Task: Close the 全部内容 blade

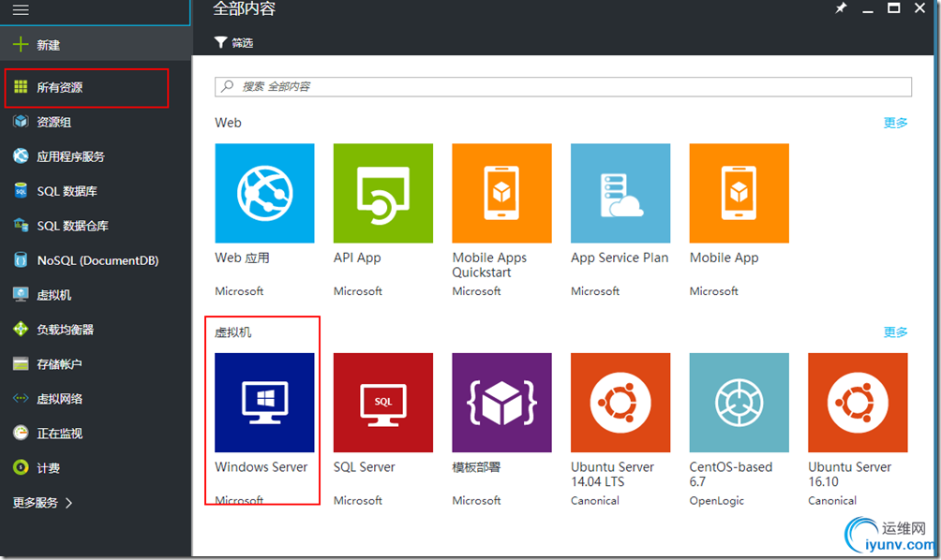Action: point(919,7)
